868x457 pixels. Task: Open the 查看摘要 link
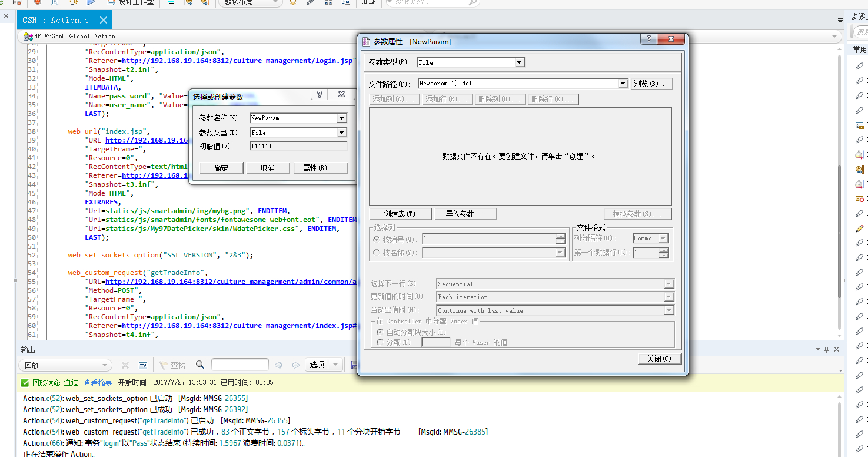(98, 383)
